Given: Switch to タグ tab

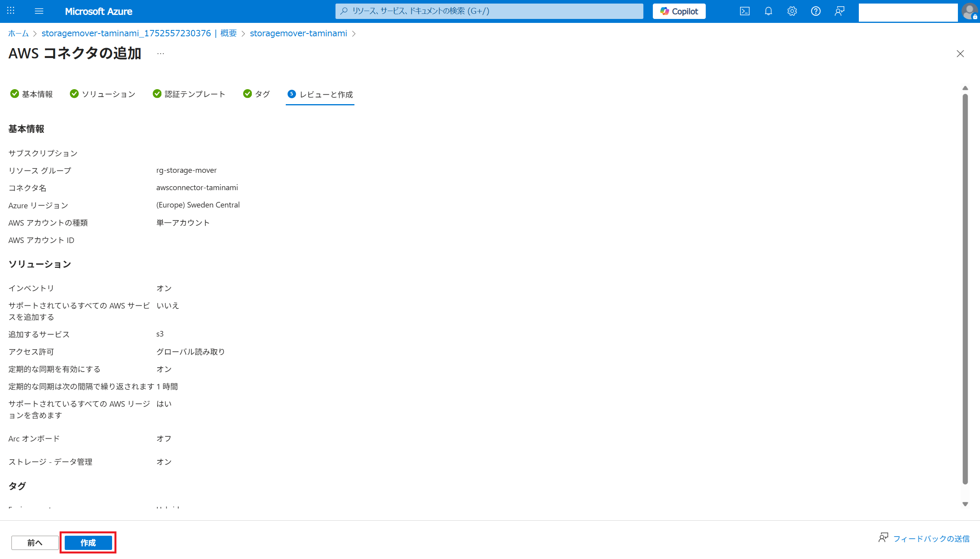Looking at the screenshot, I should tap(257, 94).
